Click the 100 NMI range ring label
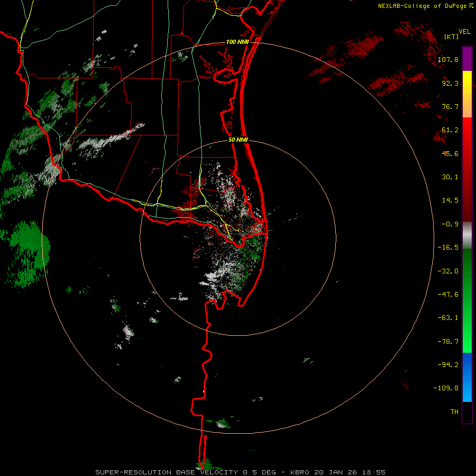This screenshot has width=476, height=476. tap(237, 42)
